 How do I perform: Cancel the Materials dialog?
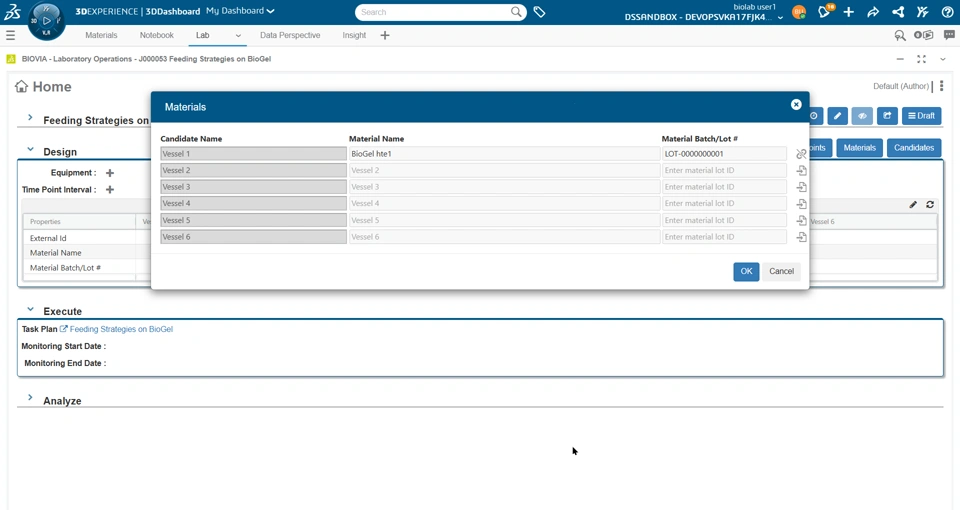coord(781,271)
